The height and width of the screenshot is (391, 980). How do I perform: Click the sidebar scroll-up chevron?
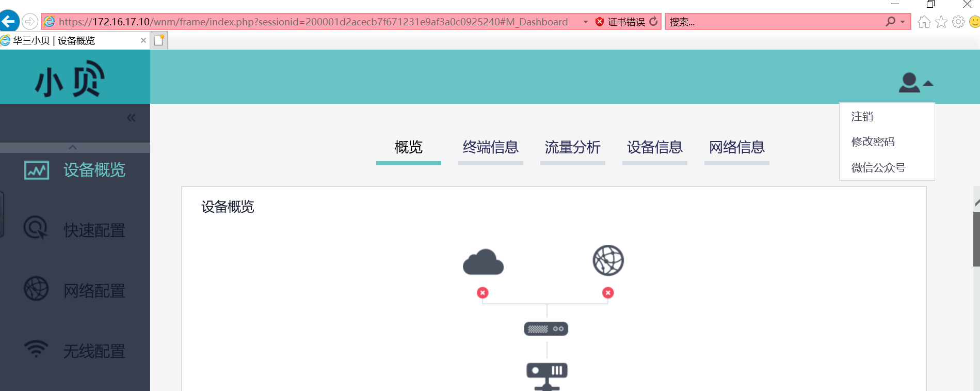coord(73,147)
